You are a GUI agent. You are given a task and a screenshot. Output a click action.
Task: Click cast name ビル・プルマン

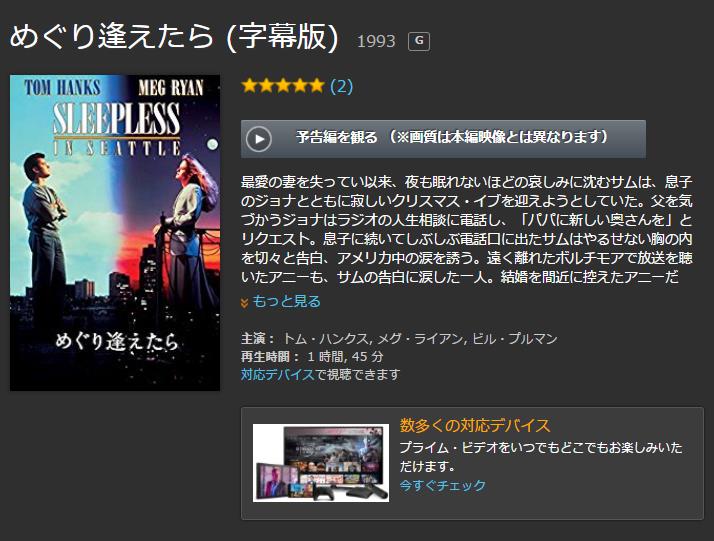pyautogui.click(x=515, y=339)
